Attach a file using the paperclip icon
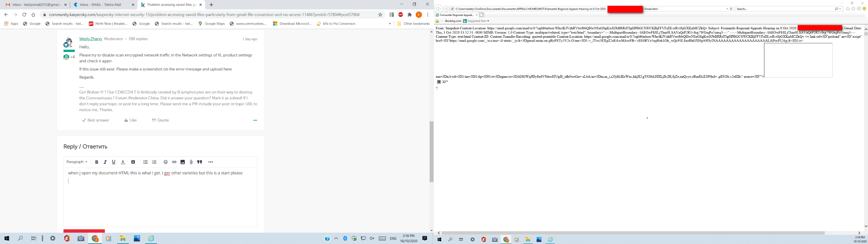The image size is (868, 244). coord(191,162)
